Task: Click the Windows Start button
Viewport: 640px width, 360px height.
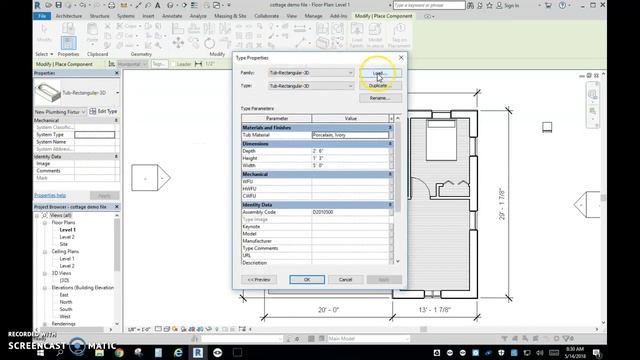Action: click(x=40, y=353)
